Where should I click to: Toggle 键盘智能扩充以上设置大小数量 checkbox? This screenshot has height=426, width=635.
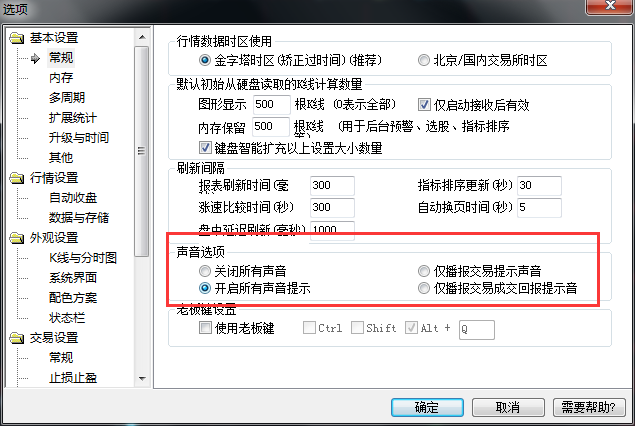click(x=205, y=147)
